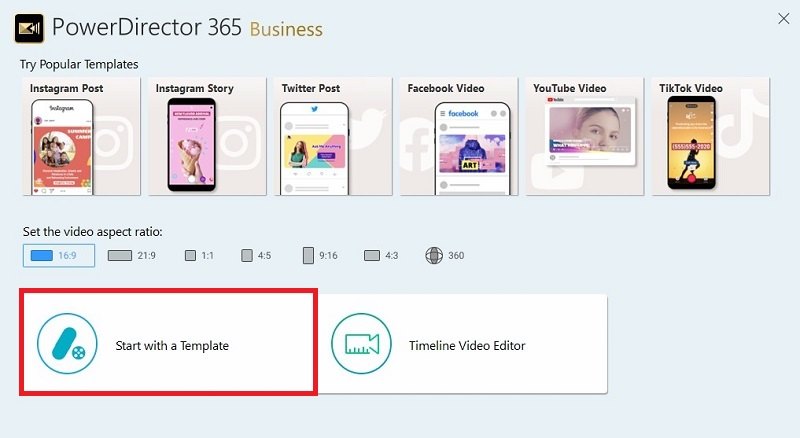The width and height of the screenshot is (800, 438).
Task: Choose the 360 video option
Action: point(445,255)
